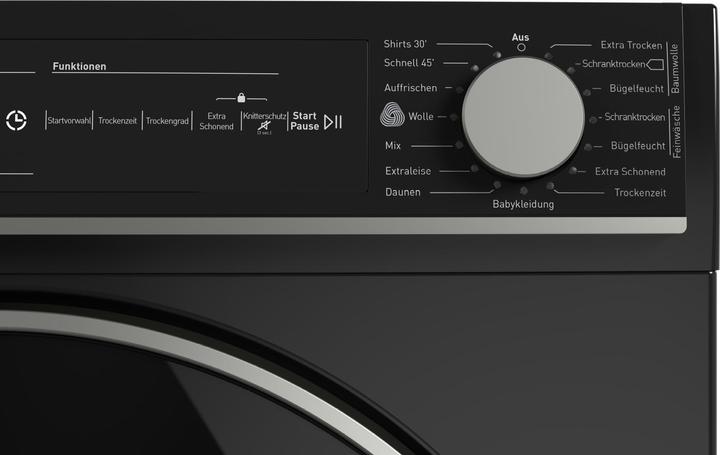Tap the child lock padlock icon
This screenshot has height=455, width=720.
point(241,98)
